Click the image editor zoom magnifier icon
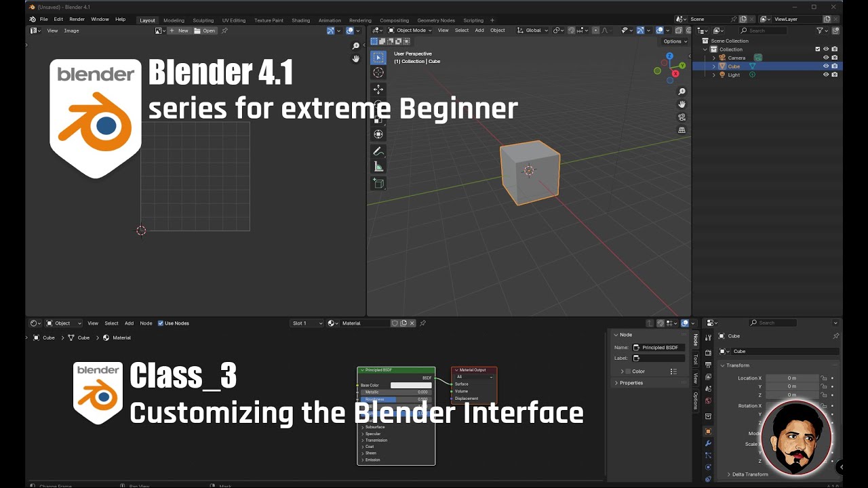This screenshot has height=488, width=868. point(355,46)
